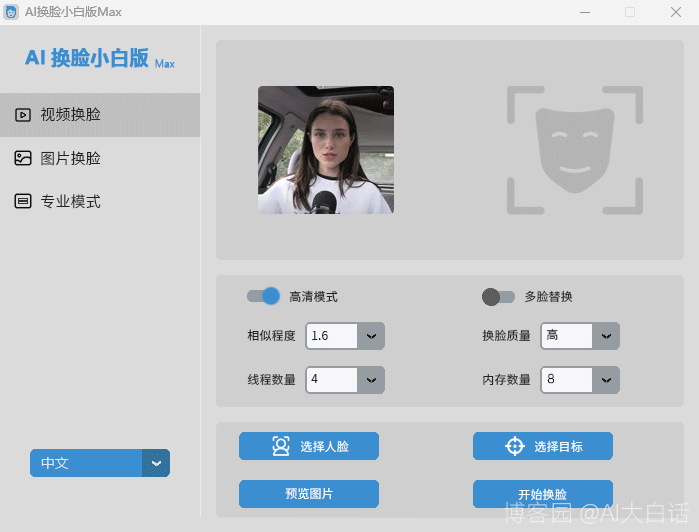The width and height of the screenshot is (699, 532).
Task: Click the 选择人脸 button
Action: pos(309,446)
